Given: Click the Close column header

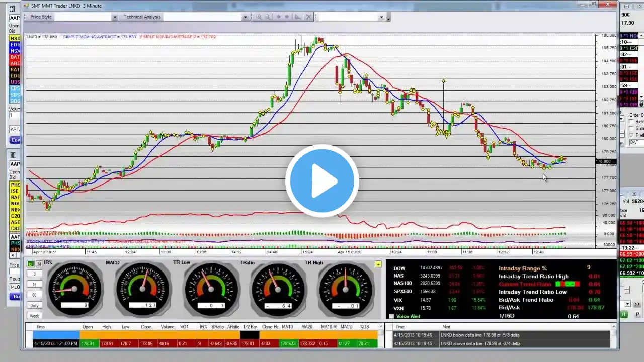Looking at the screenshot, I should (x=146, y=327).
